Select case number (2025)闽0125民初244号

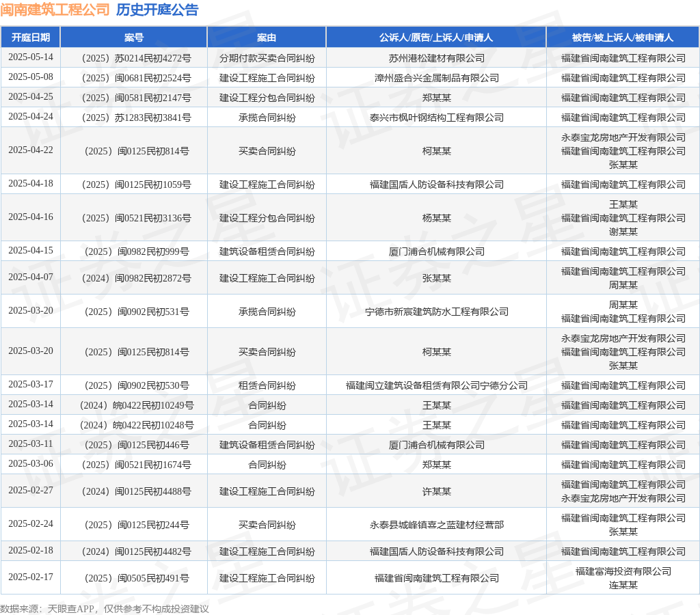point(136,525)
